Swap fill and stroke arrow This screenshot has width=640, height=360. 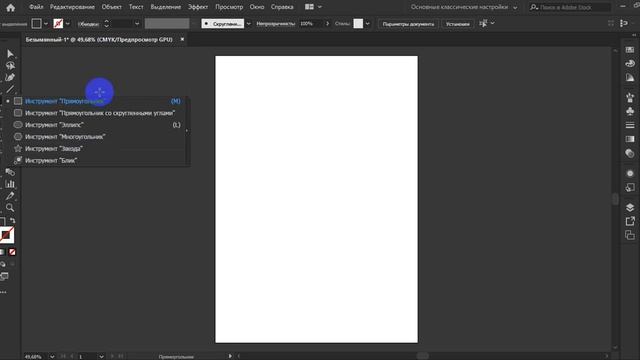click(x=13, y=221)
